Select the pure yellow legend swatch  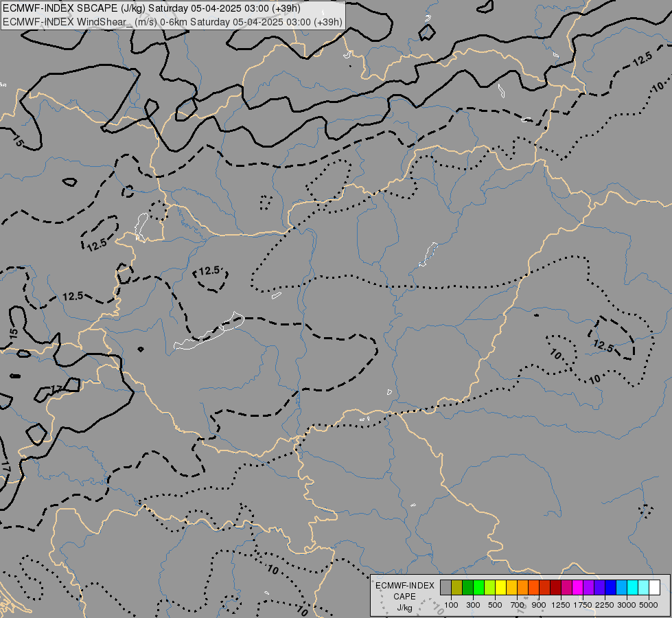click(x=500, y=588)
